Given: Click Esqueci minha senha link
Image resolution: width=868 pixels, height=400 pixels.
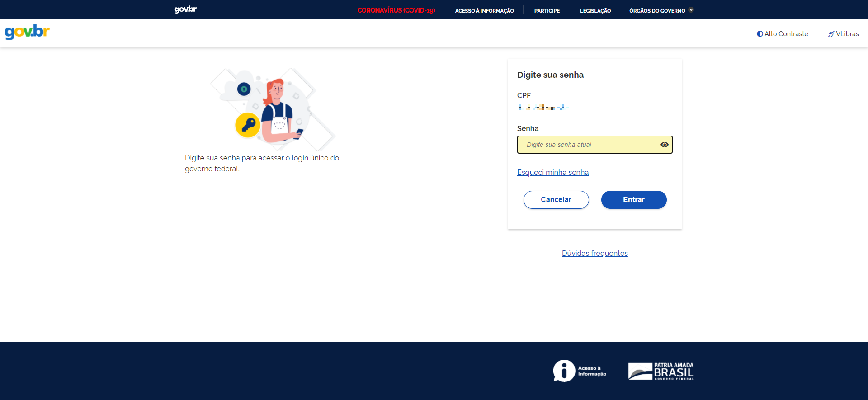Looking at the screenshot, I should click(x=553, y=172).
